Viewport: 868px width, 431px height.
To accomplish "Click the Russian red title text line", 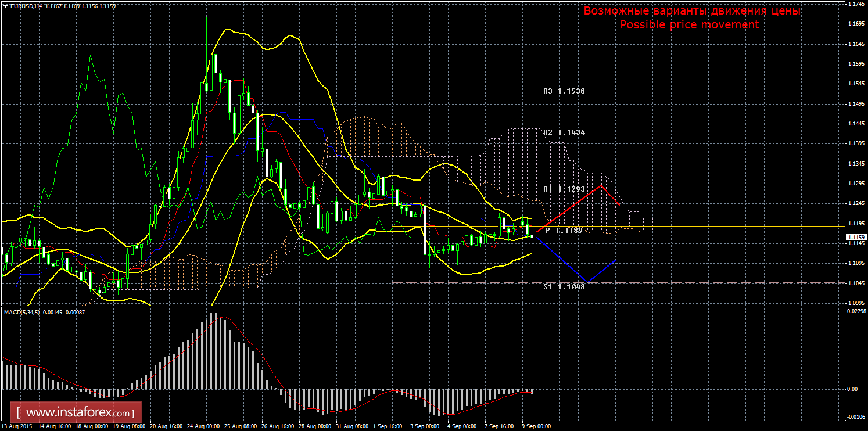I will pyautogui.click(x=692, y=11).
